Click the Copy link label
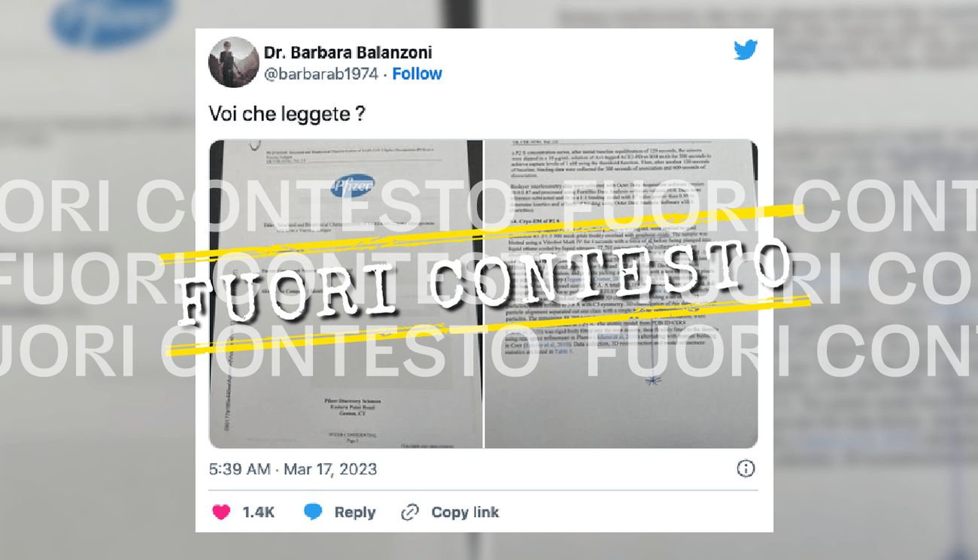Image resolution: width=978 pixels, height=560 pixels. [x=465, y=512]
